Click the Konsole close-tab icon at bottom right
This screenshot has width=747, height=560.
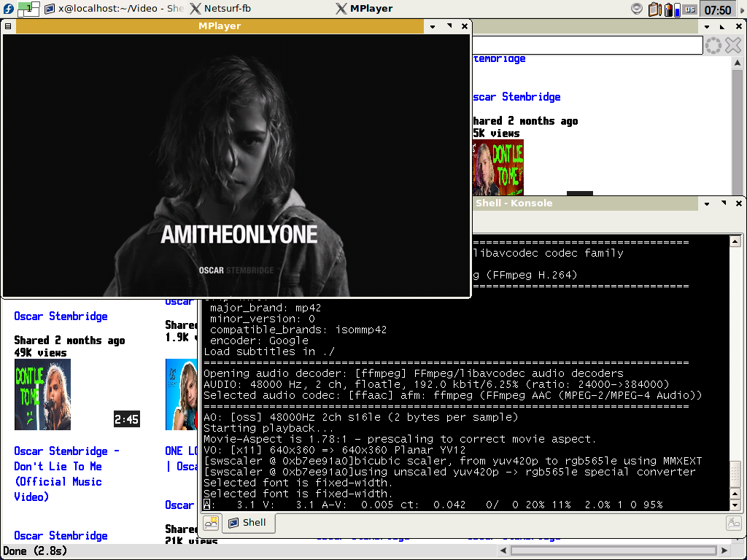coord(733,523)
